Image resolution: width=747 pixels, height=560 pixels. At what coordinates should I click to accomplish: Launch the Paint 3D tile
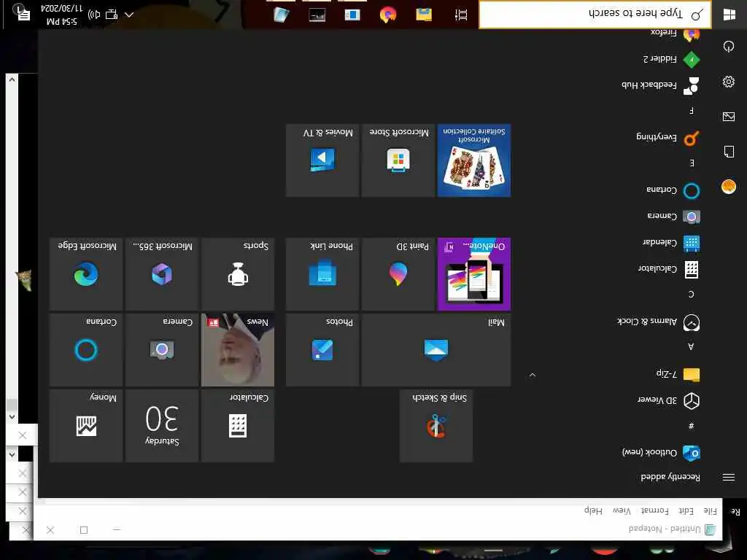pyautogui.click(x=398, y=274)
